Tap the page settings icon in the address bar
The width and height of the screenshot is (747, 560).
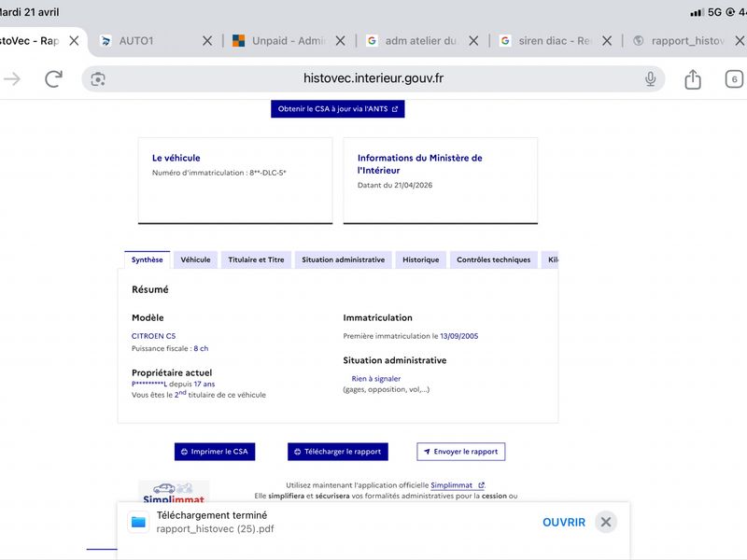click(98, 79)
